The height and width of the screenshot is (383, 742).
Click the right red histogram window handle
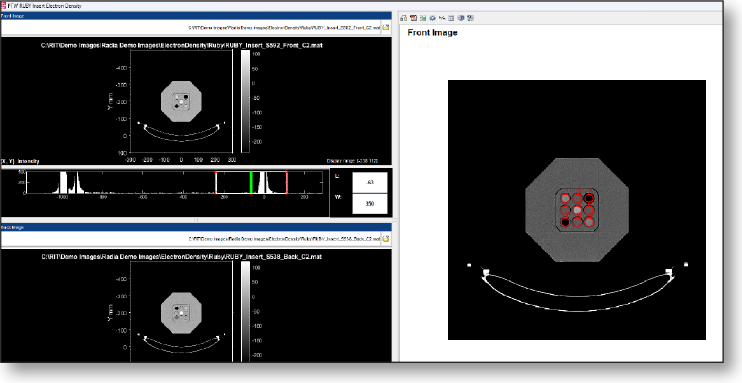coord(287,182)
